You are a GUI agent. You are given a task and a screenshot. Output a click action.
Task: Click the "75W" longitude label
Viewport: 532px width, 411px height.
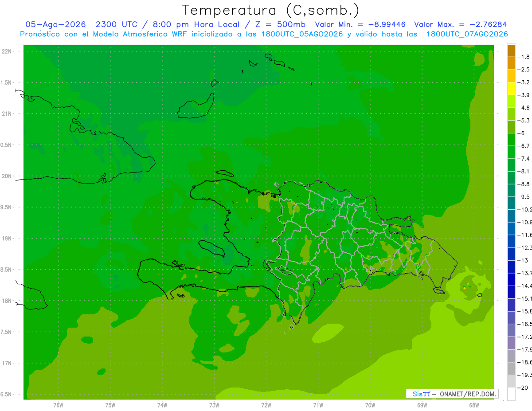tap(110, 405)
